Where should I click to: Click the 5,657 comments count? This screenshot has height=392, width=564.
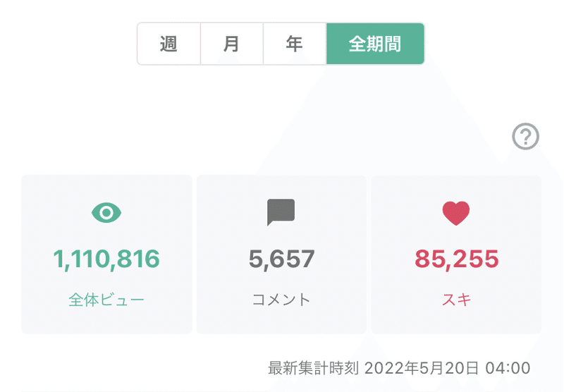(x=281, y=259)
